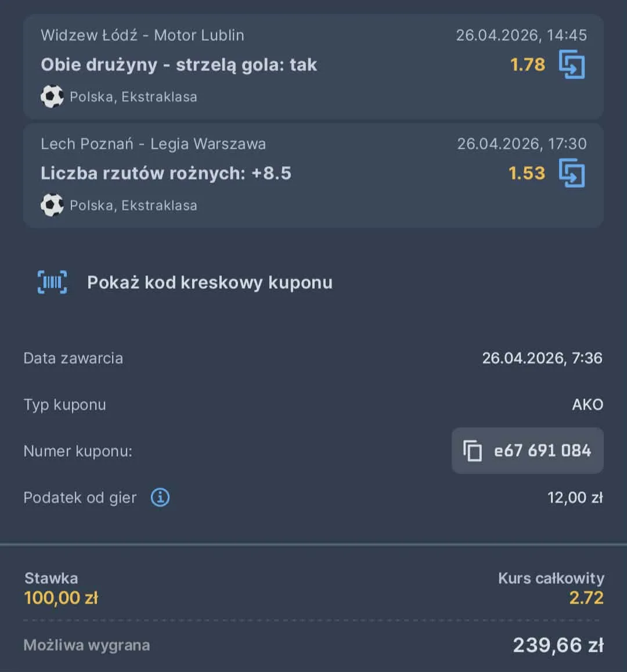This screenshot has height=672, width=627.
Task: Click the football icon beside Lech Poznań match
Action: 52,204
